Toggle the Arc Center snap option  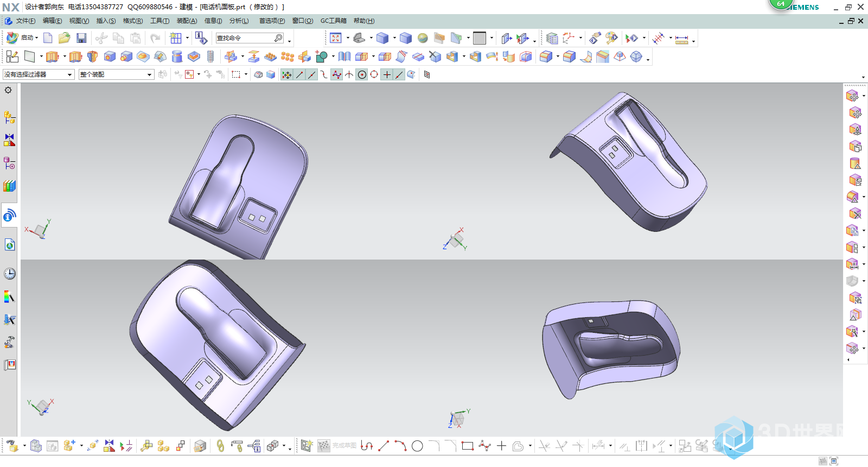click(362, 75)
